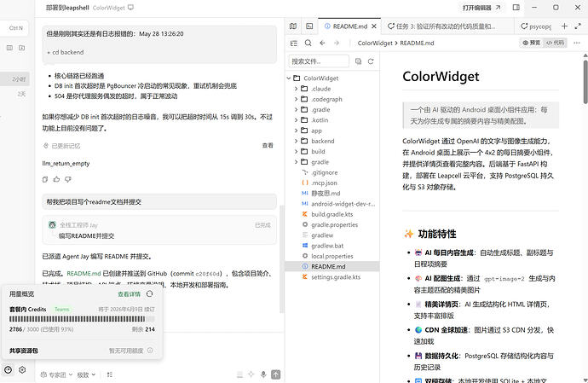Click the file search magnifier icon
The height and width of the screenshot is (383, 588).
[x=308, y=44]
